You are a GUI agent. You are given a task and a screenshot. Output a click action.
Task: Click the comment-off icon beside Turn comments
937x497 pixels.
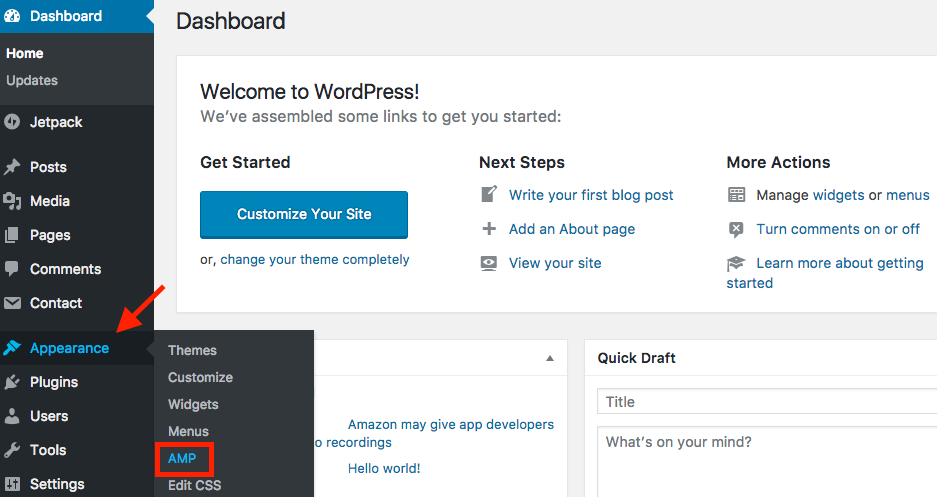(x=736, y=229)
